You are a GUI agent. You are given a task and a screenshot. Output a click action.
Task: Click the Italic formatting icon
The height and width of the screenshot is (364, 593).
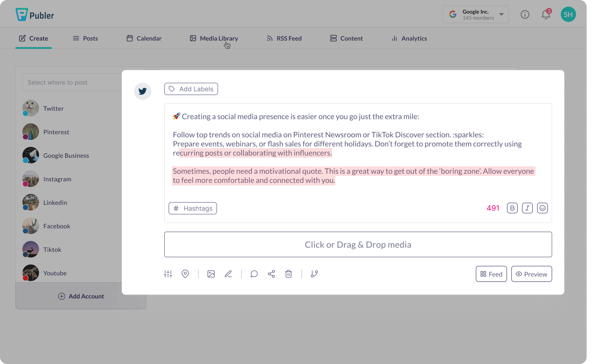point(527,208)
